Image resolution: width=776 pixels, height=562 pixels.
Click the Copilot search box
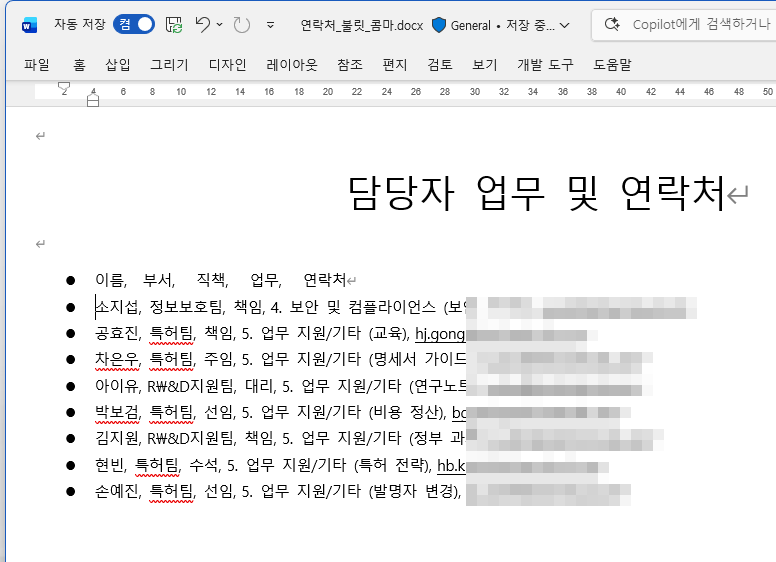click(x=685, y=24)
